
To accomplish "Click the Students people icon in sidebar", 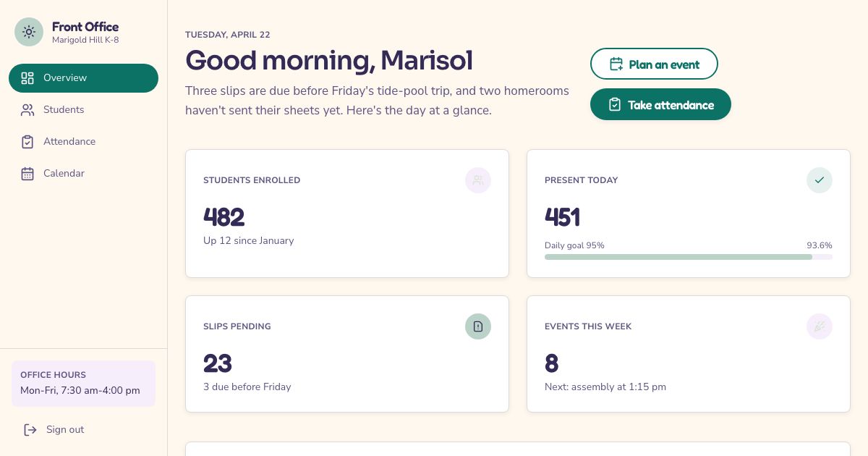I will [27, 110].
